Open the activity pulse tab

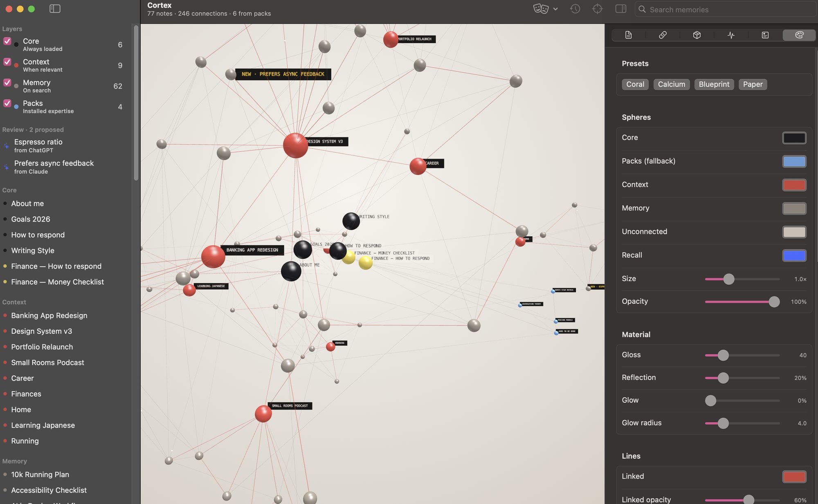[x=731, y=35]
